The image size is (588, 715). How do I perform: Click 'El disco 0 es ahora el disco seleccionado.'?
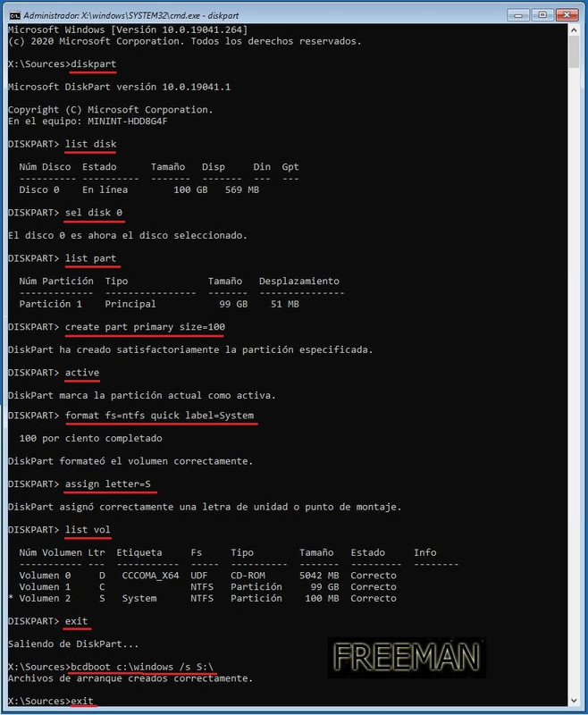tap(128, 235)
